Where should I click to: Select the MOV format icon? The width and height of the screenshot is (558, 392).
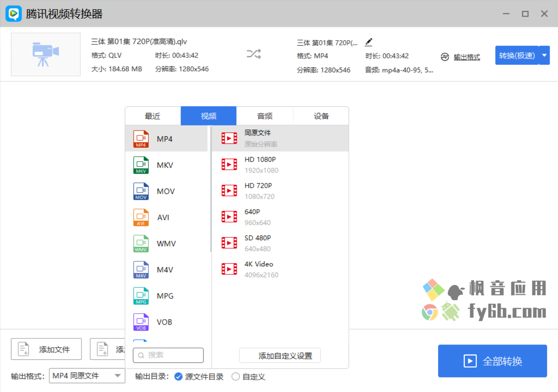pyautogui.click(x=141, y=191)
